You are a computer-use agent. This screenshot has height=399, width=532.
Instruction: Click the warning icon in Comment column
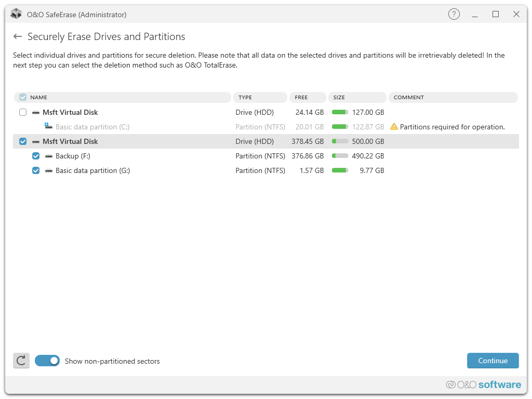tap(394, 127)
